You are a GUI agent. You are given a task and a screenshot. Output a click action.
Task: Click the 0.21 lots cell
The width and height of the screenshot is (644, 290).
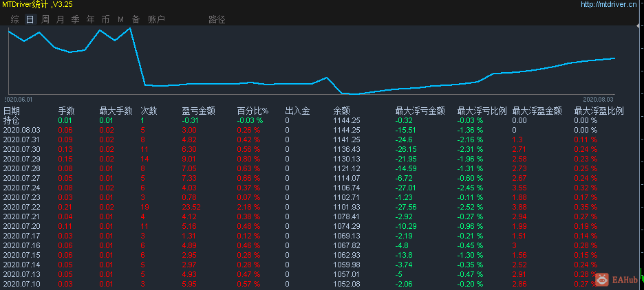[65, 207]
